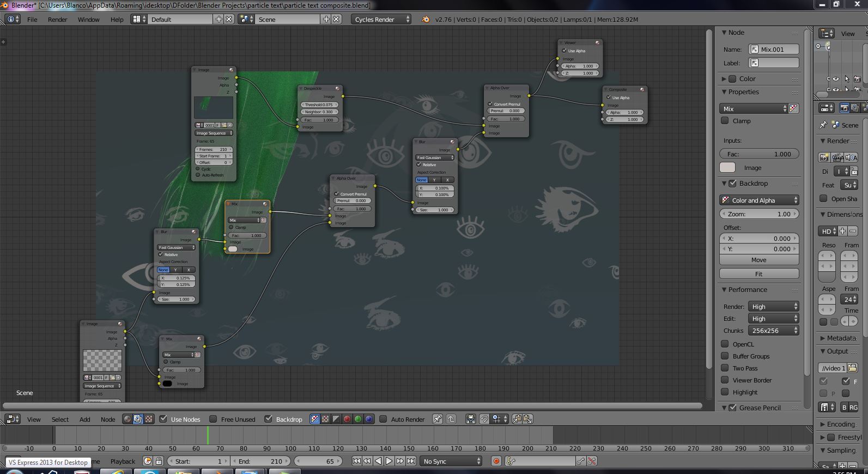
Task: Click the go to parent node tree icon
Action: (x=451, y=419)
